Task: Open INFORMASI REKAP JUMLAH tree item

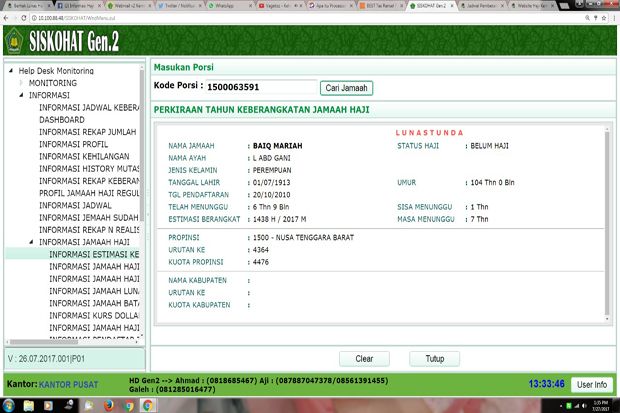Action: click(87, 132)
